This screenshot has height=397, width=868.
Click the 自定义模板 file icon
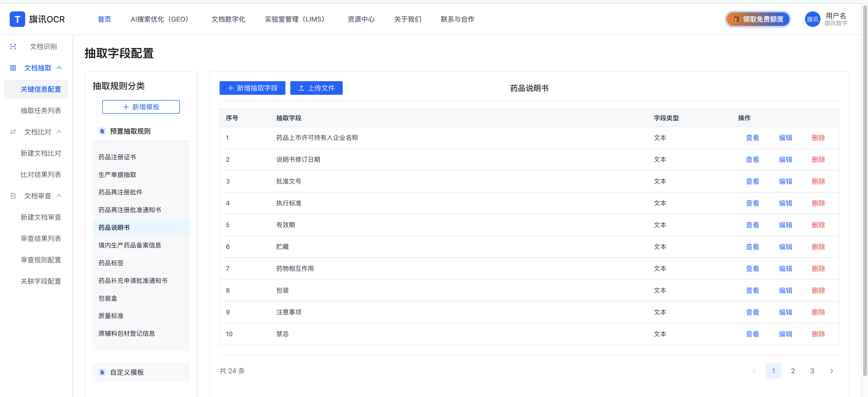(102, 372)
